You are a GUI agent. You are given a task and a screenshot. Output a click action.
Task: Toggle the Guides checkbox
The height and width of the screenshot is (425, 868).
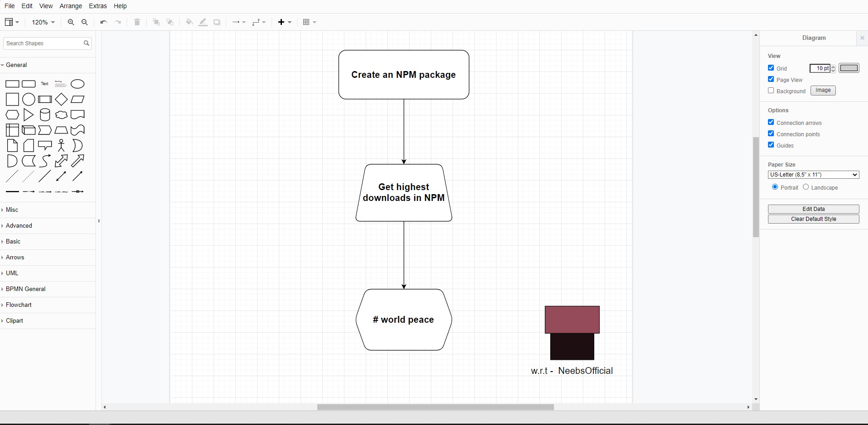pyautogui.click(x=771, y=145)
